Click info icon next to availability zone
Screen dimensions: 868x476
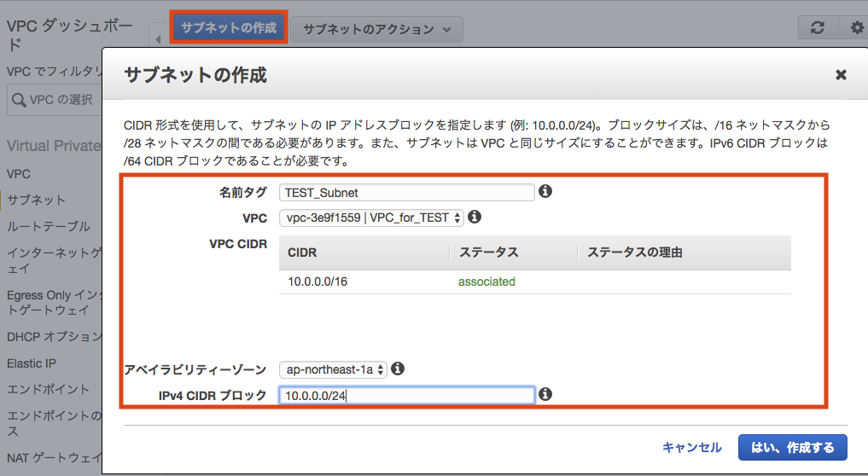click(398, 369)
